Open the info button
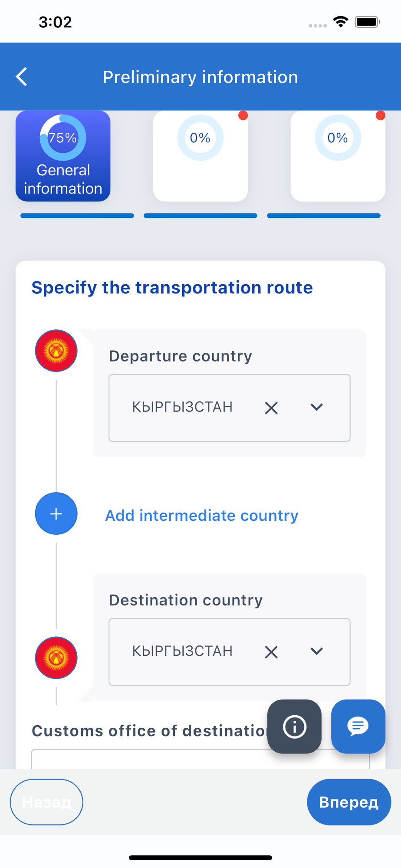 pos(294,727)
